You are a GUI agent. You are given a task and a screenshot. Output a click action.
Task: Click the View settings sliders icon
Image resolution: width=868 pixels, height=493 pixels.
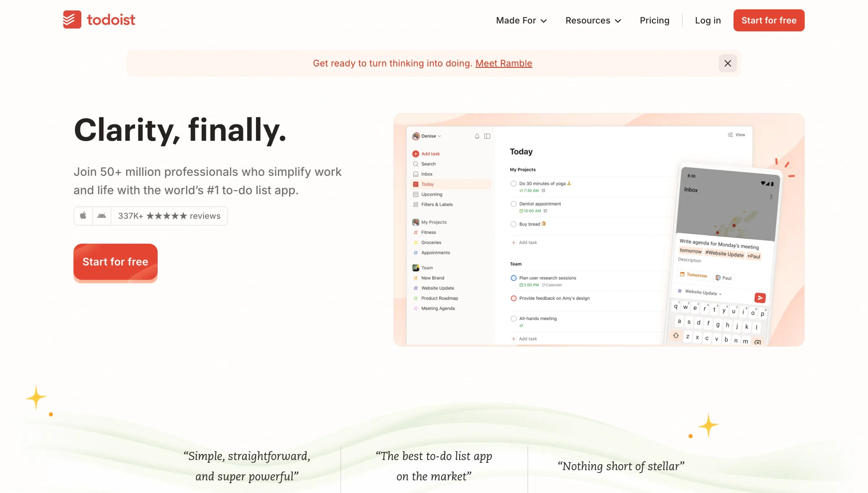[730, 135]
